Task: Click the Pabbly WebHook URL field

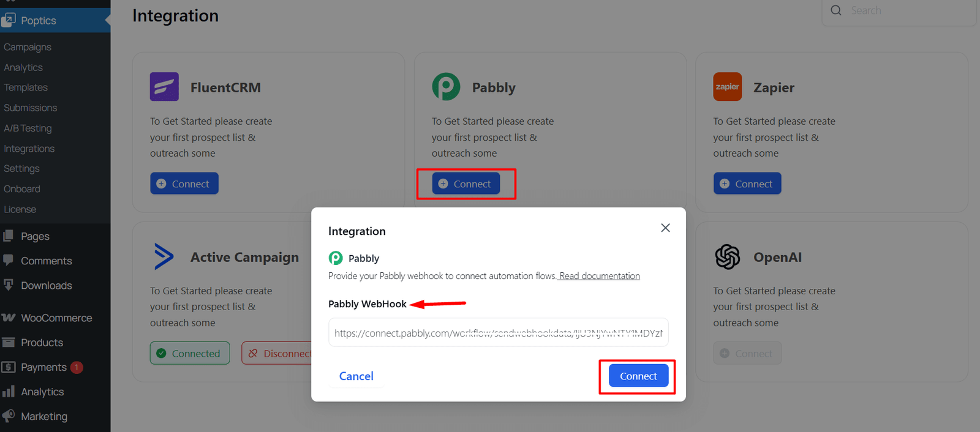Action: 498,333
